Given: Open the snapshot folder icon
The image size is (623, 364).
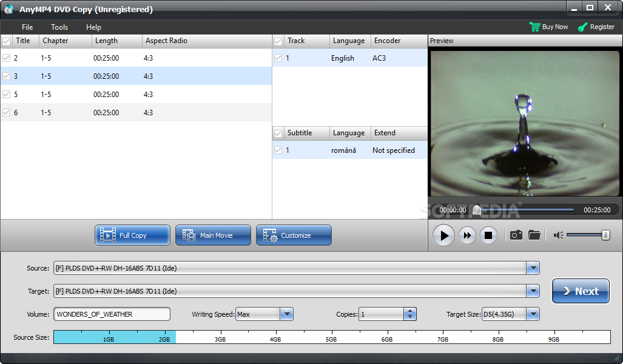Looking at the screenshot, I should pos(534,235).
